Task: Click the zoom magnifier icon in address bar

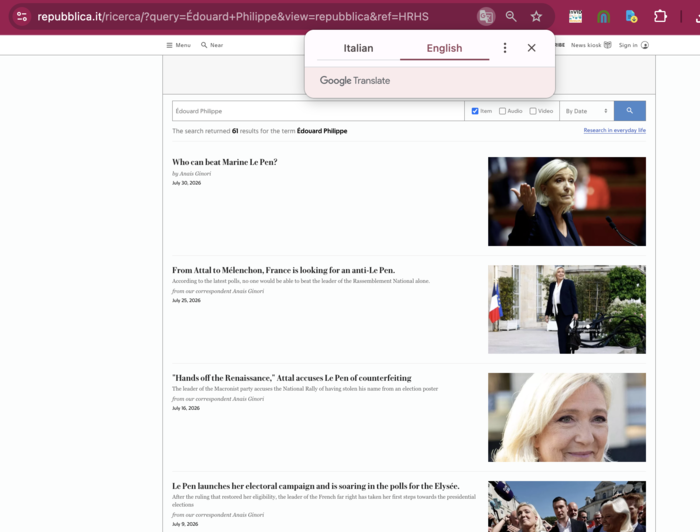Action: coord(511,17)
